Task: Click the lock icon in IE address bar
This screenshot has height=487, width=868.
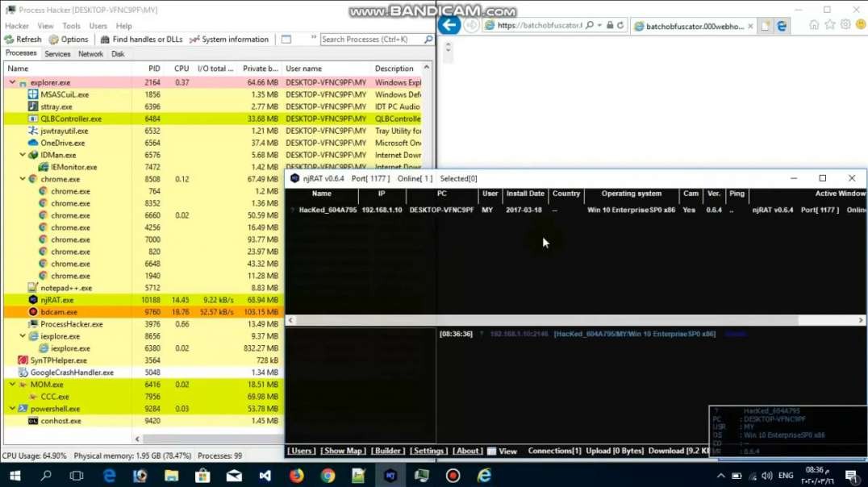Action: point(610,26)
